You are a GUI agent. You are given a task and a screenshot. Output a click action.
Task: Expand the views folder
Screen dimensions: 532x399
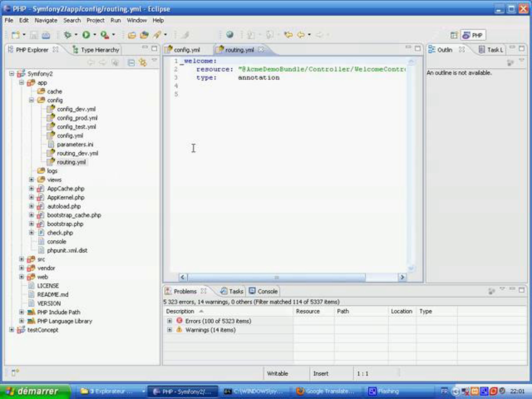point(31,180)
